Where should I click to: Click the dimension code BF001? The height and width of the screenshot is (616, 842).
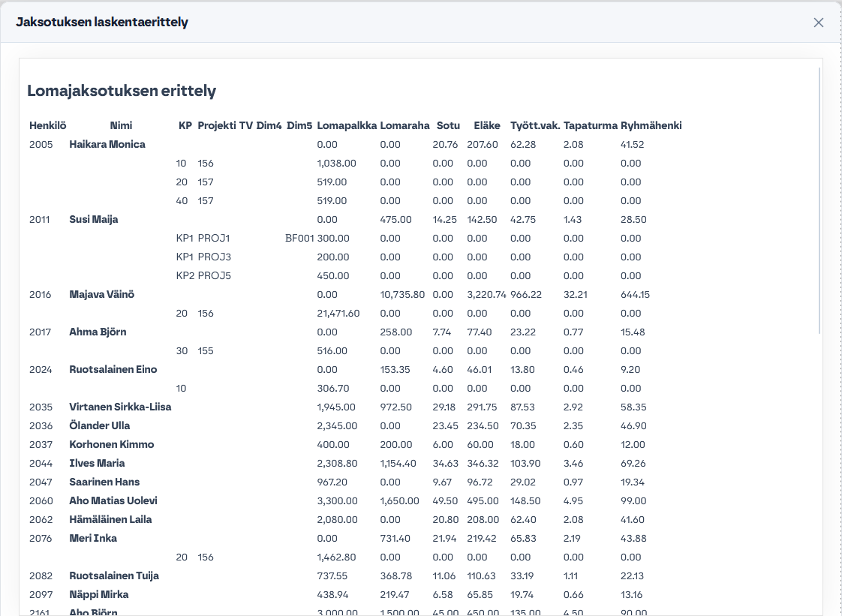pos(299,239)
